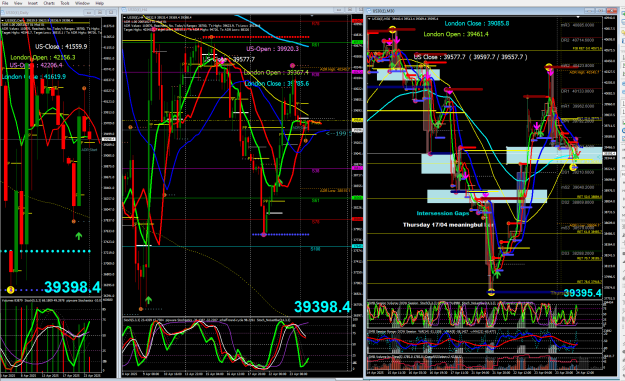This screenshot has width=625, height=381.
Task: Select red dotted line at top of H4 chart
Action: pos(256,37)
